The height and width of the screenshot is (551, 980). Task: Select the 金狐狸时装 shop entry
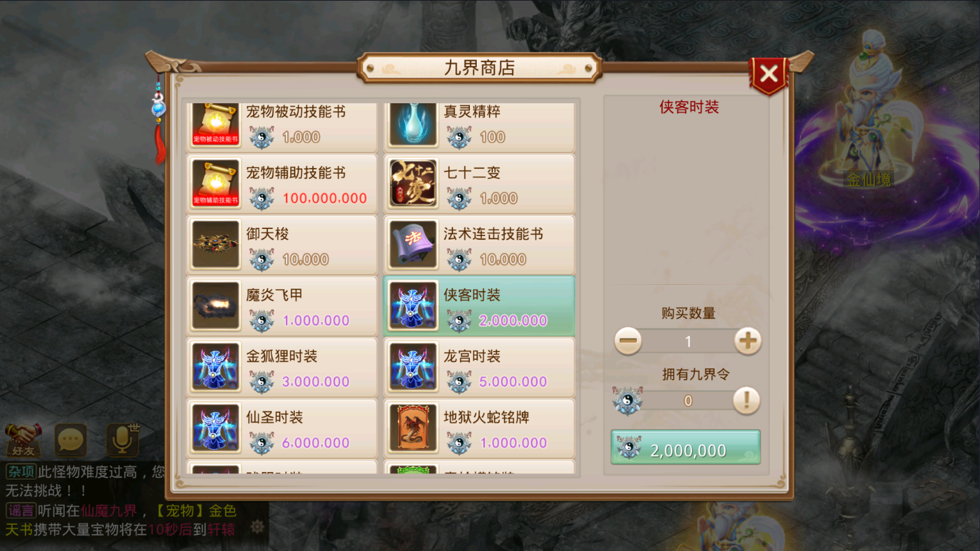point(282,367)
